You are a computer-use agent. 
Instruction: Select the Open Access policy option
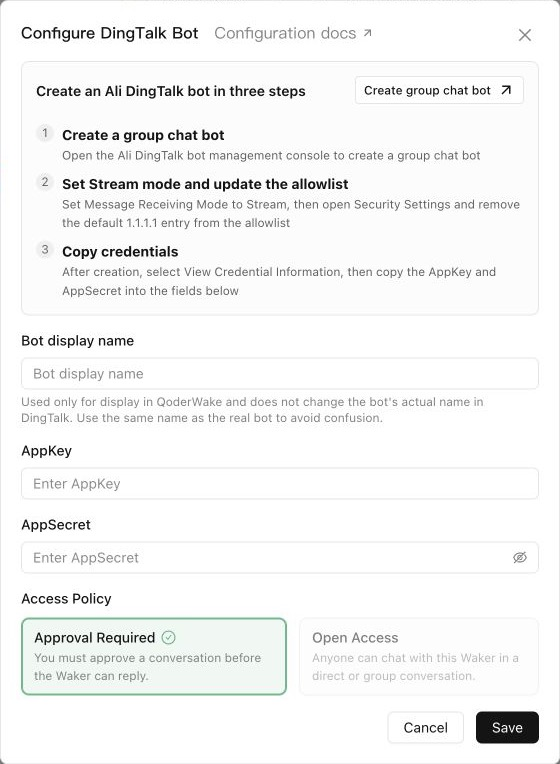click(419, 656)
